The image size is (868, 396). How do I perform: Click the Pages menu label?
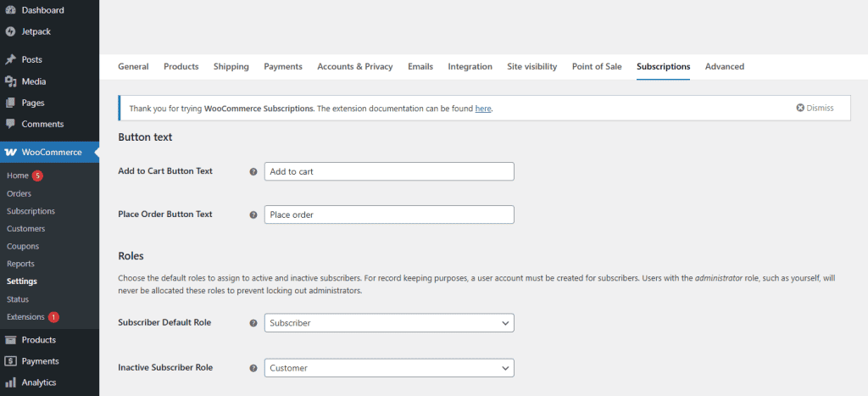click(x=33, y=103)
